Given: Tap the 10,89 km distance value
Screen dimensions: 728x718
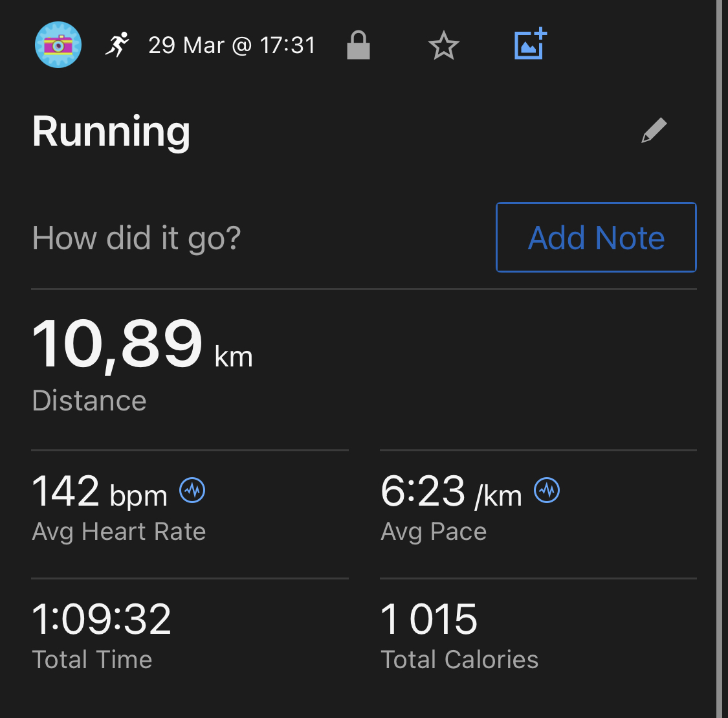Looking at the screenshot, I should [142, 345].
